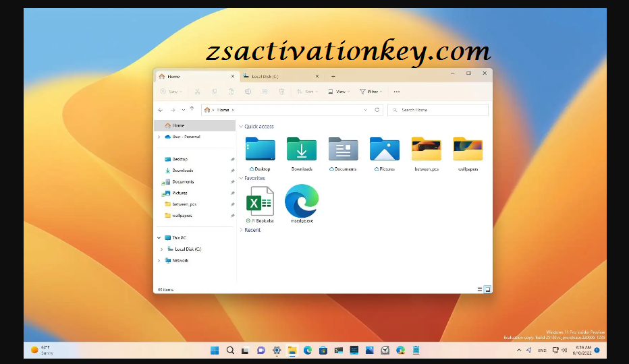The width and height of the screenshot is (629, 364).
Task: Switch to details view icon in status bar
Action: [x=480, y=289]
